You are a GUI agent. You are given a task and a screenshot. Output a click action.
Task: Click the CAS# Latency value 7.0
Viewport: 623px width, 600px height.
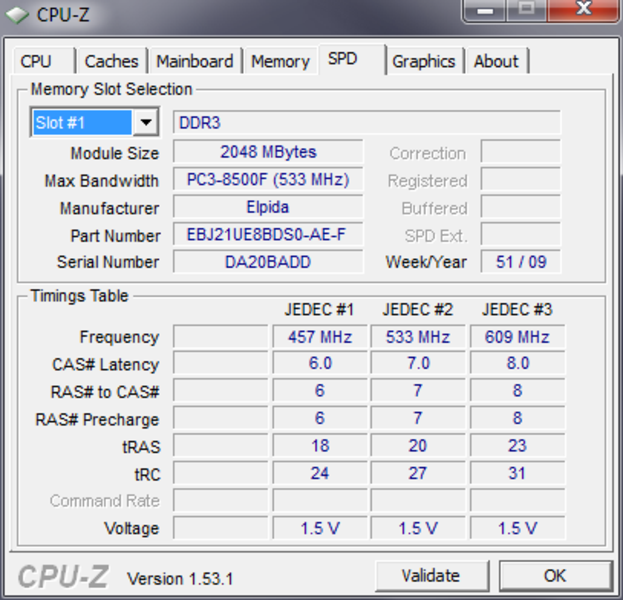pyautogui.click(x=418, y=363)
